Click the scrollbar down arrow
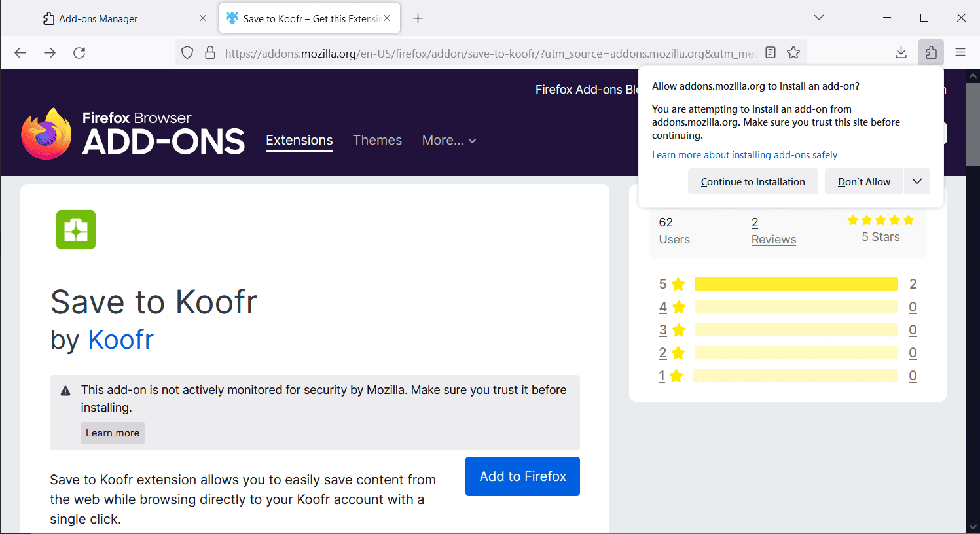The height and width of the screenshot is (534, 980). coord(973,527)
